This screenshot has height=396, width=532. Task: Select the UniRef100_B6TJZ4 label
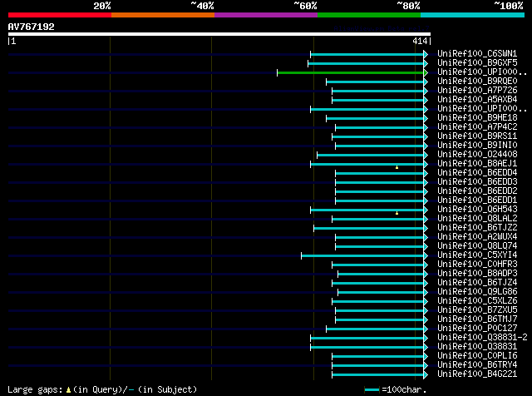[x=477, y=283]
